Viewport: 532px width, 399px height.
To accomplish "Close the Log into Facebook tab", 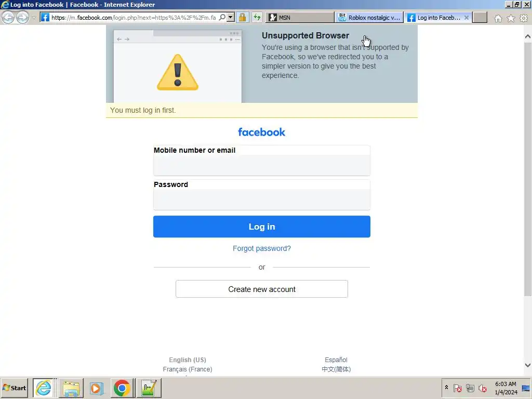I will point(467,17).
